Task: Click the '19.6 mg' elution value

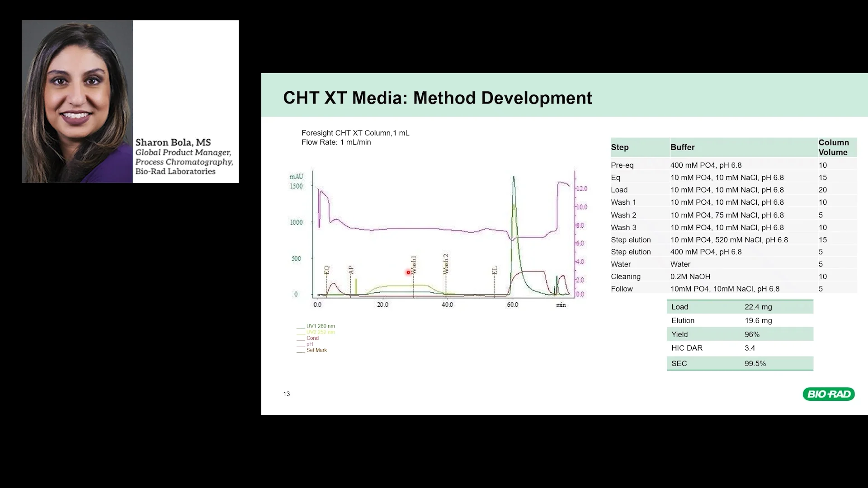Action: click(x=758, y=320)
